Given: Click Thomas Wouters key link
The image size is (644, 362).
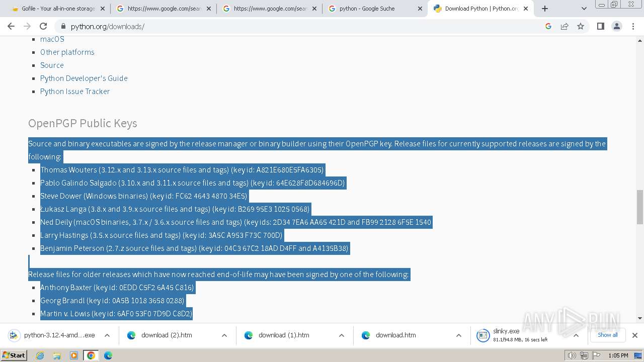Looking at the screenshot, I should coord(182,170).
